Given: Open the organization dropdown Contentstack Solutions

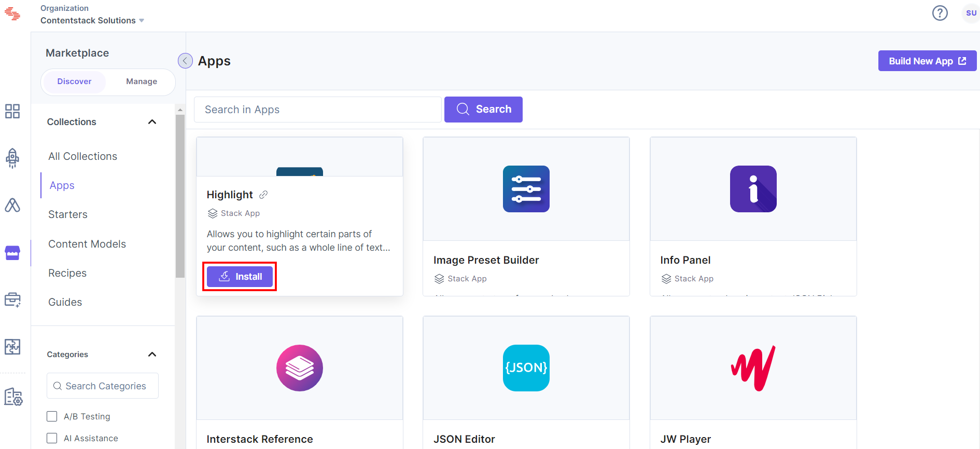Looking at the screenshot, I should pos(92,20).
